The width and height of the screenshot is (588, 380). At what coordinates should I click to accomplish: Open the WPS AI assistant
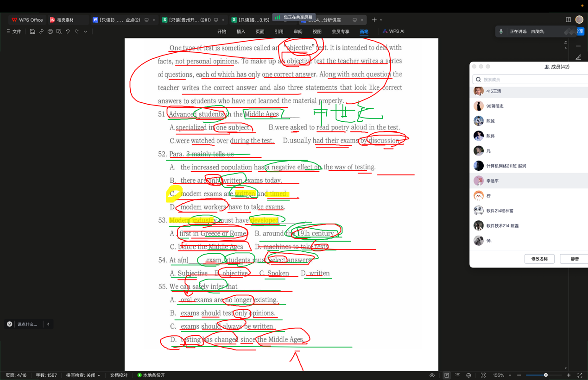point(393,31)
